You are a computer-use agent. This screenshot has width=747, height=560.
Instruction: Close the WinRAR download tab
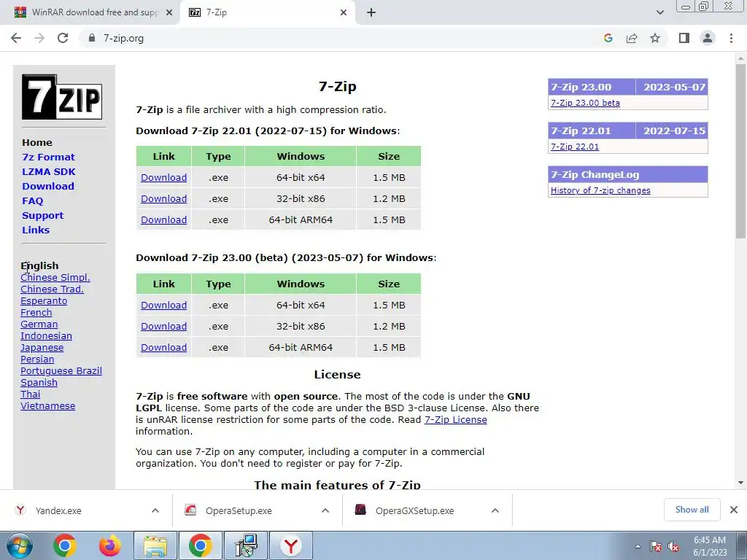coord(169,12)
